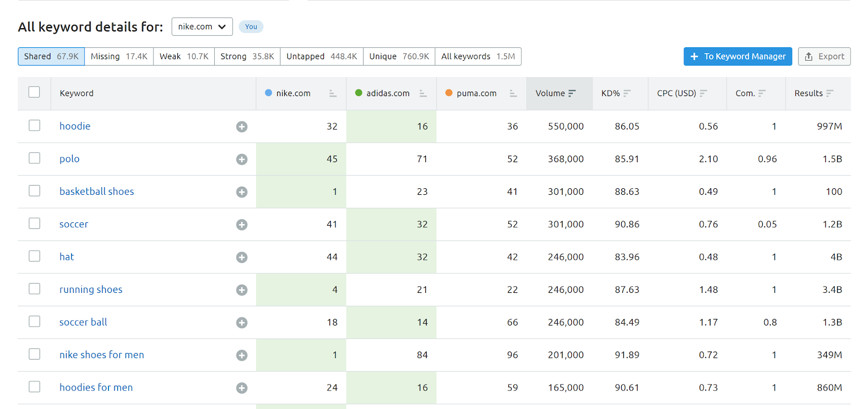Add hoodies for men plus icon

pos(242,388)
